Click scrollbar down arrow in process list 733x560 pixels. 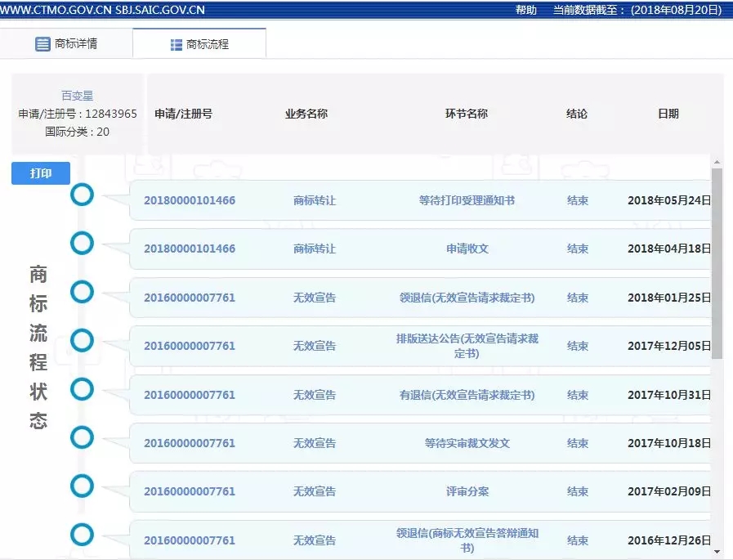[x=717, y=553]
